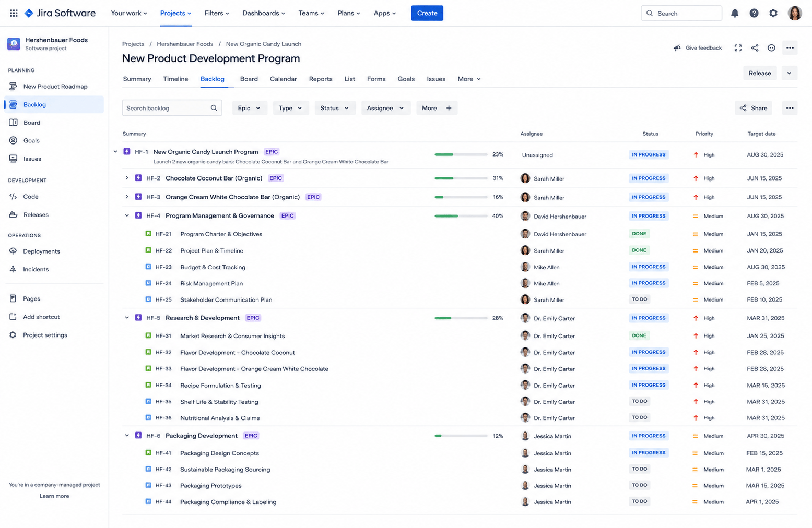This screenshot has height=528, width=812.
Task: Click the share icon beside full screen
Action: [x=755, y=48]
